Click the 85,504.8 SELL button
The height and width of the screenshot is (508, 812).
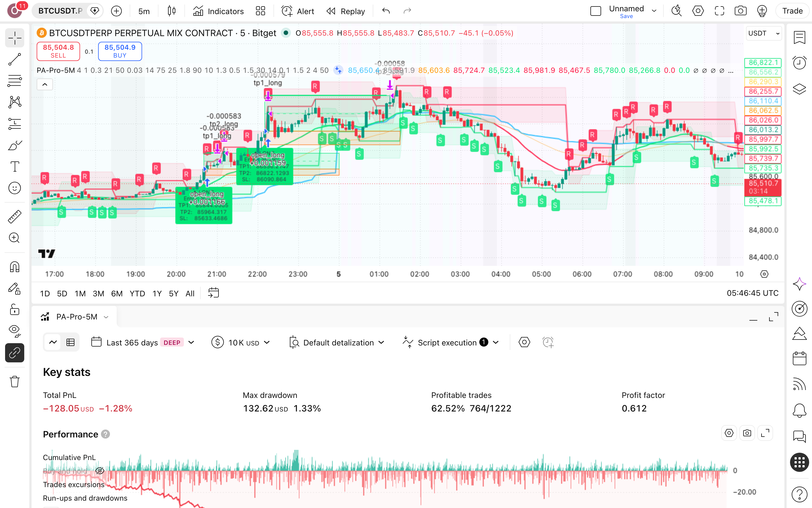tap(58, 51)
